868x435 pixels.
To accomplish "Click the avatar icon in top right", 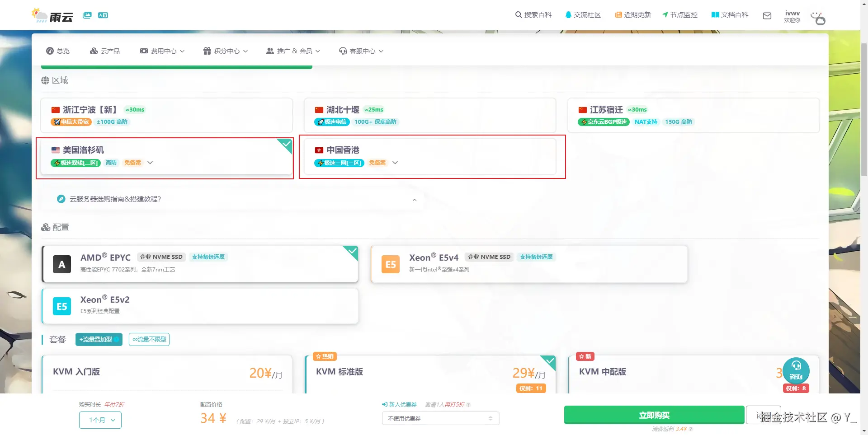I will [818, 18].
